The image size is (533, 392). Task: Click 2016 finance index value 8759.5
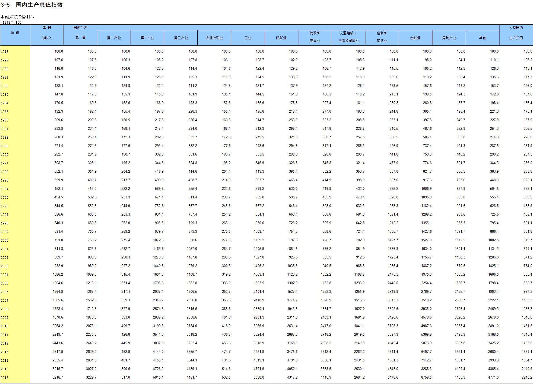(x=426, y=377)
